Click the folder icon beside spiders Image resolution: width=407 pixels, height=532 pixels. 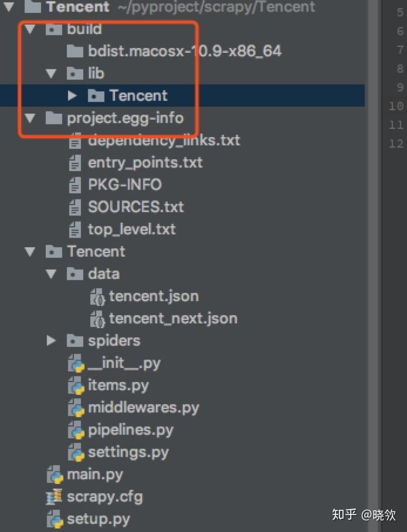click(x=75, y=341)
